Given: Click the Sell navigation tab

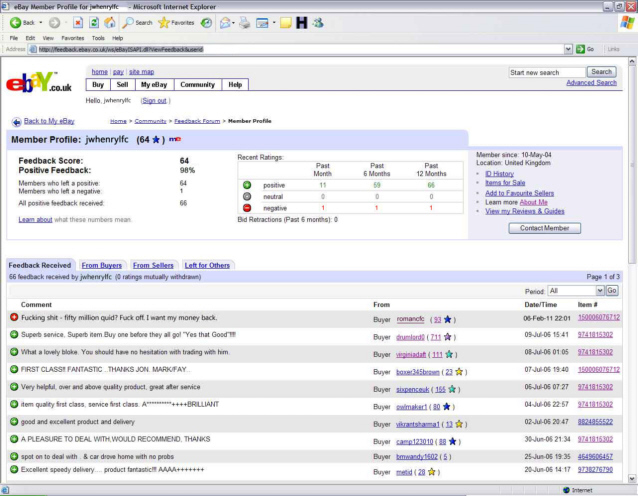Looking at the screenshot, I should pos(122,85).
